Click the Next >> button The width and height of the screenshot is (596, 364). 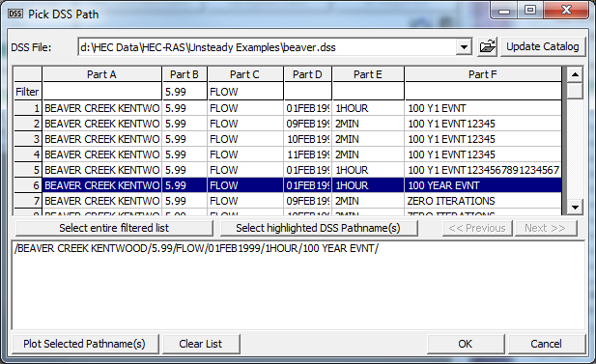(x=546, y=228)
